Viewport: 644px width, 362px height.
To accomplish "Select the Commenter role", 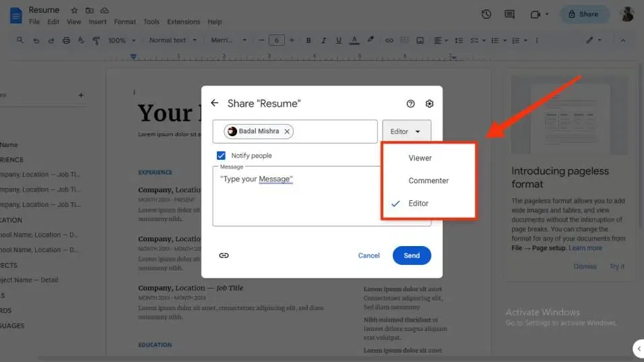I will tap(428, 181).
